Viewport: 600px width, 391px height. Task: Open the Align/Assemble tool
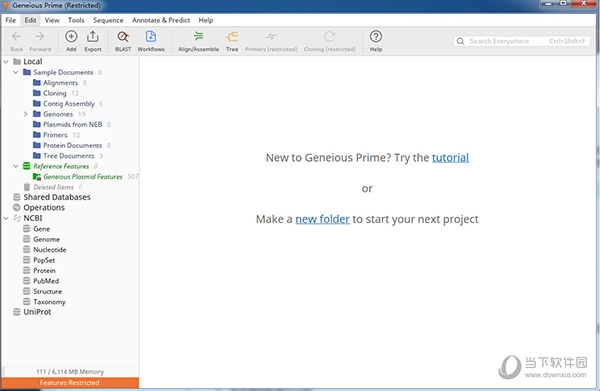198,36
